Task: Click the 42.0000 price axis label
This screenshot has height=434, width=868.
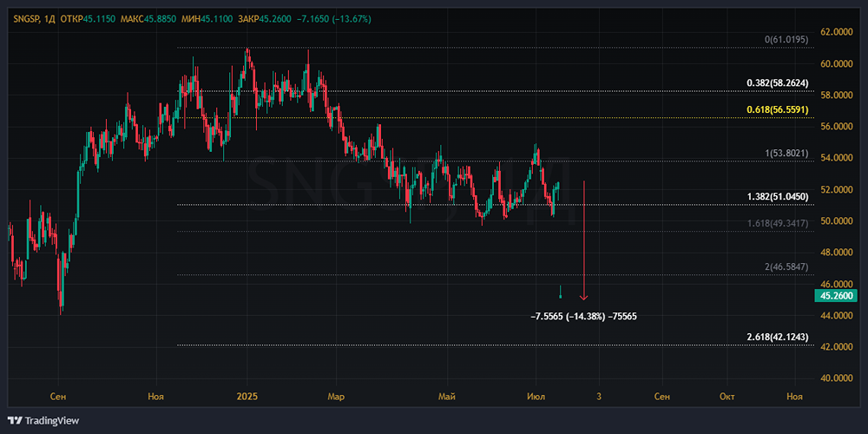Action: pyautogui.click(x=836, y=347)
